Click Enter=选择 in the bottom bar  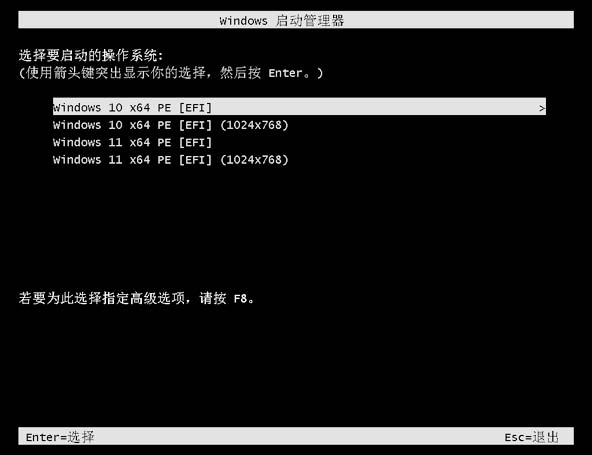tap(60, 437)
